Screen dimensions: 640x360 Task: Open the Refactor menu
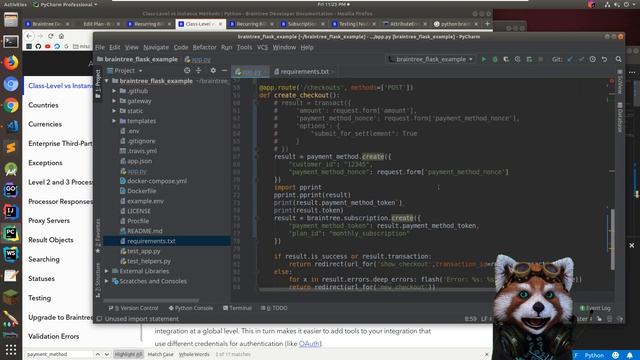(x=204, y=47)
